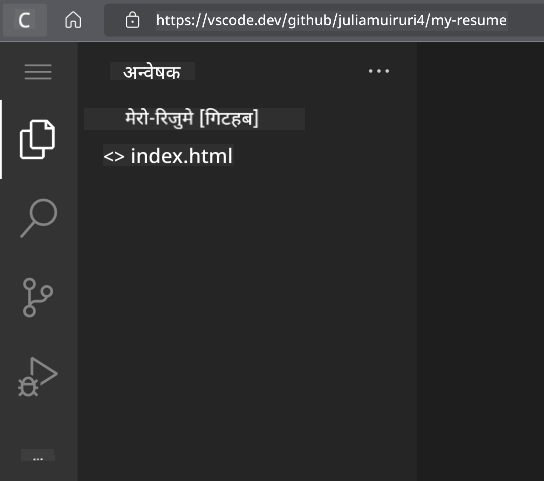Open the hamburger application menu
Screen dimensions: 544x481
(38, 72)
